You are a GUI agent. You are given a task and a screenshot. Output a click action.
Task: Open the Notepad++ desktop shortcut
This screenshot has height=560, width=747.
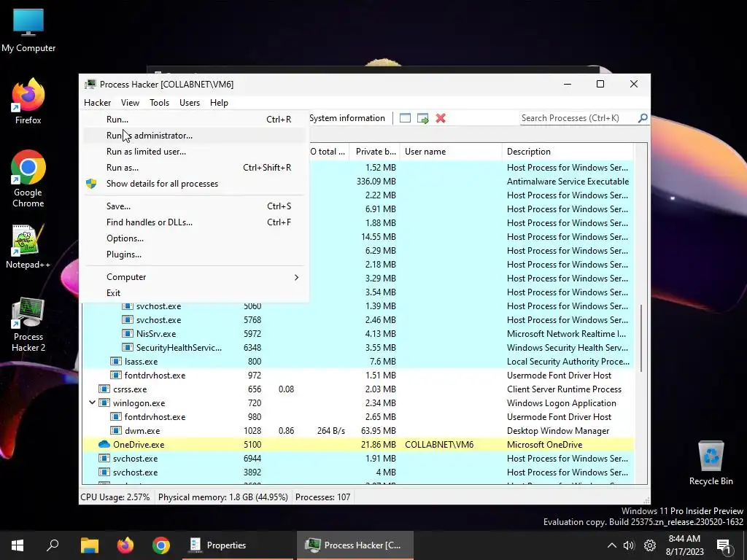pyautogui.click(x=28, y=246)
